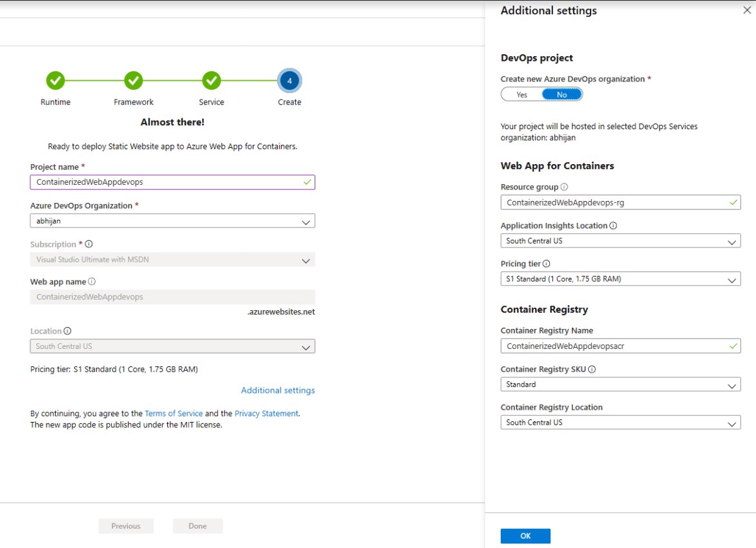The width and height of the screenshot is (756, 548).
Task: Click the Container Registry Name field
Action: coord(620,346)
